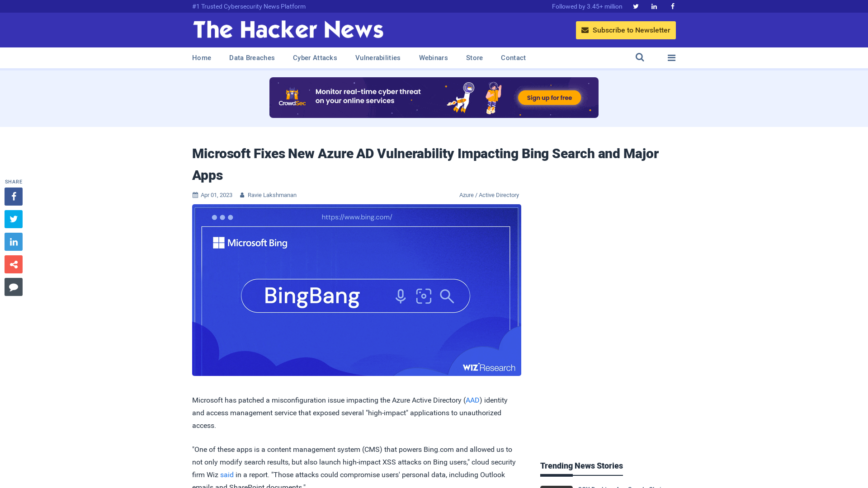This screenshot has width=868, height=488.
Task: Click the Twitter share icon
Action: click(x=13, y=219)
